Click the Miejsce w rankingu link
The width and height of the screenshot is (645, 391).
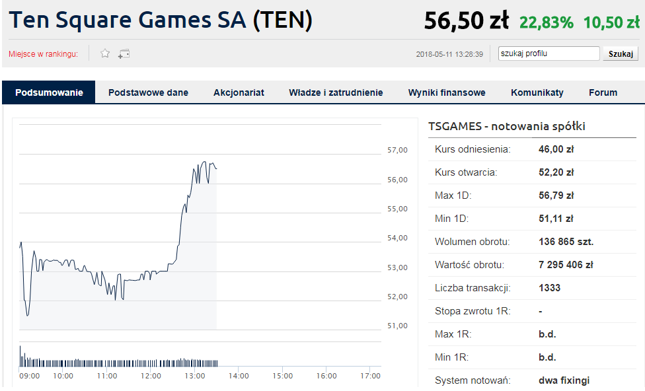tap(43, 54)
